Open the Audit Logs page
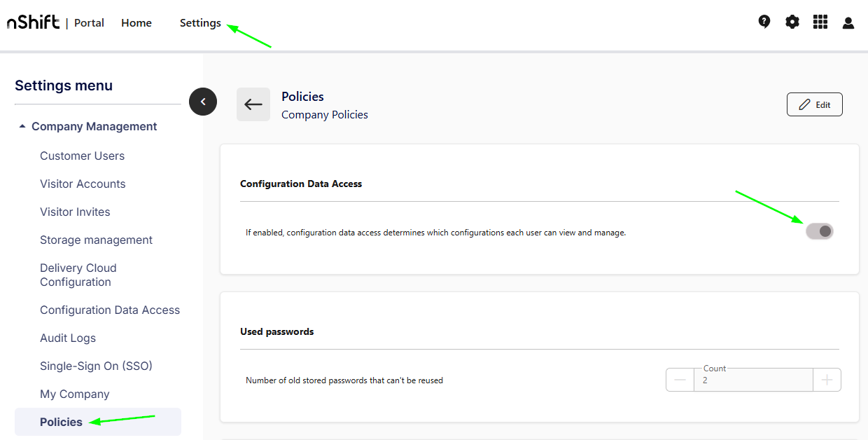 point(68,338)
